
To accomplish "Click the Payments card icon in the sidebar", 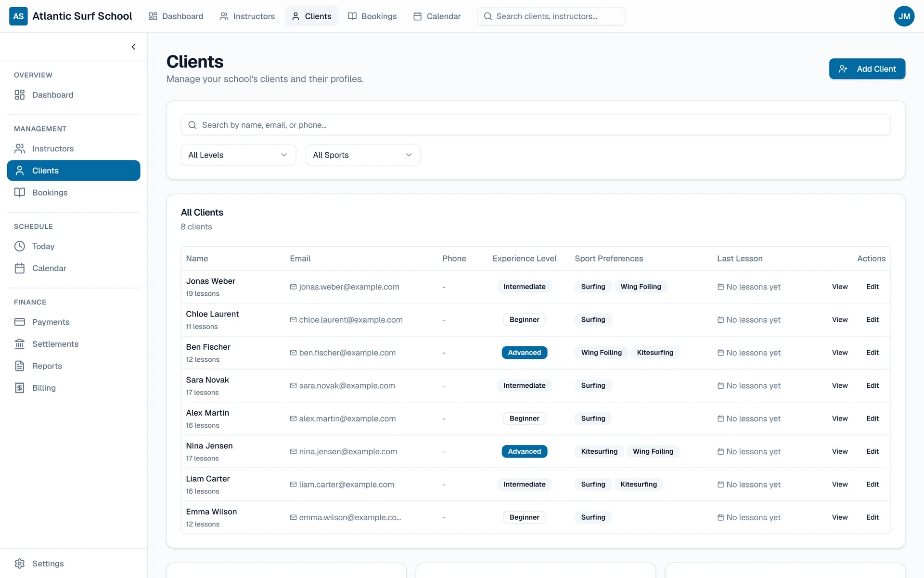I will (x=20, y=322).
